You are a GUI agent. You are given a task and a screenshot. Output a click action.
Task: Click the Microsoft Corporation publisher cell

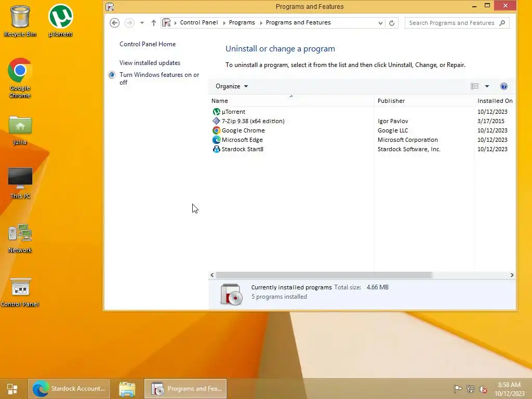[x=407, y=139]
